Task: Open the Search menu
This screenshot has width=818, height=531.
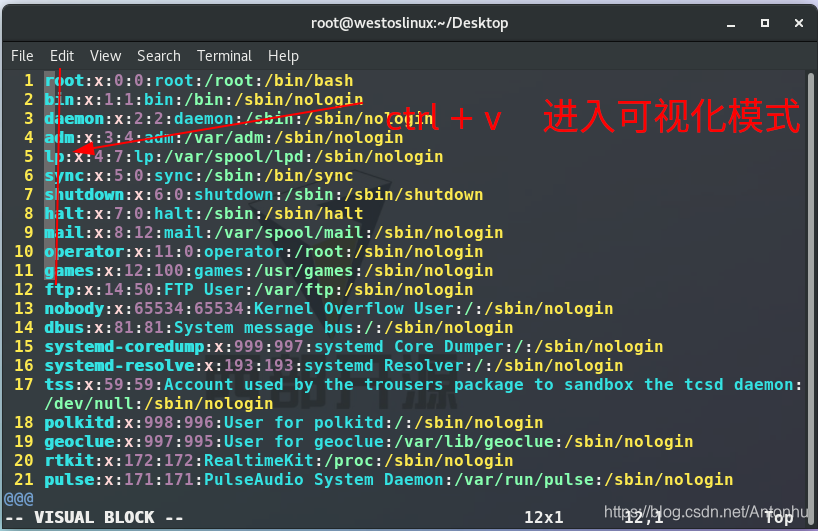Action: (159, 56)
